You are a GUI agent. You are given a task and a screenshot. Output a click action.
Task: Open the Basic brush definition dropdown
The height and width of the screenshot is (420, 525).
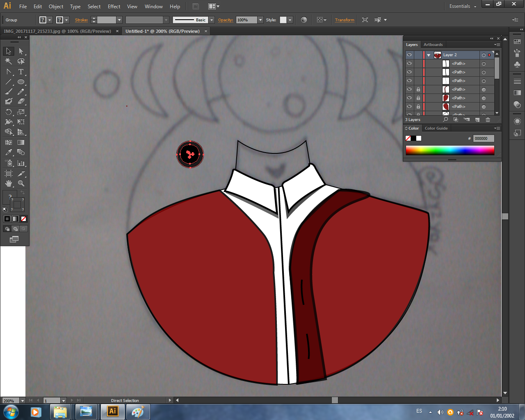tap(212, 20)
